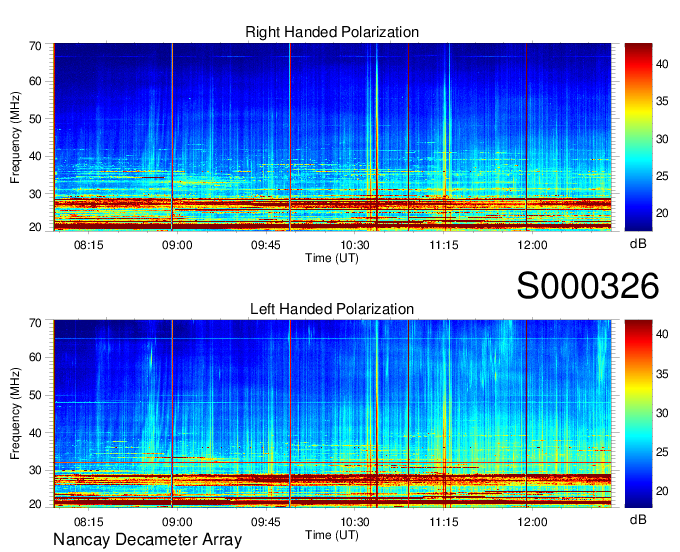
Task: Click the lower plot's Frequency (MHz) axis label
Action: 15,414
